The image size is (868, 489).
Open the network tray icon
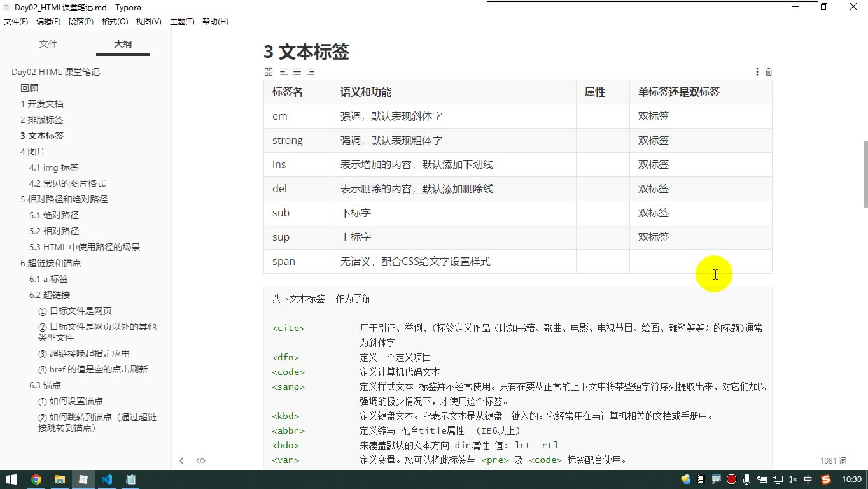[x=778, y=479]
